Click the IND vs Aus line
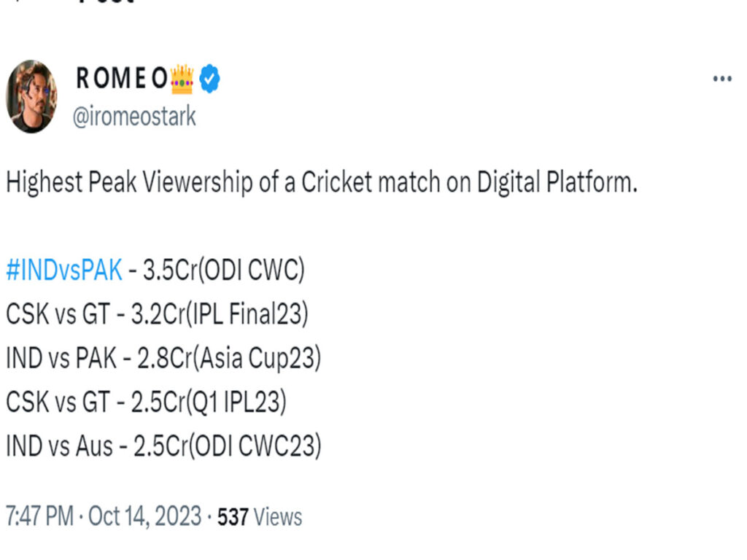 point(164,446)
